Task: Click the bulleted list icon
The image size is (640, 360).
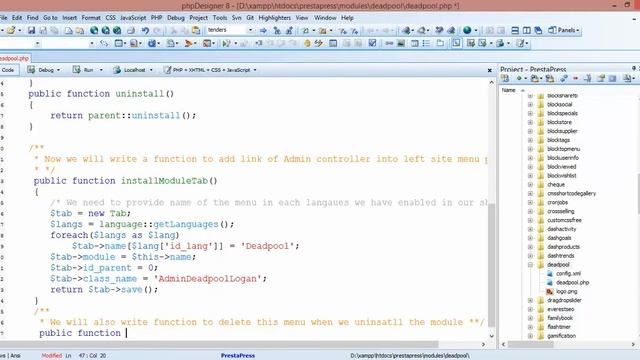Action: pyautogui.click(x=427, y=43)
